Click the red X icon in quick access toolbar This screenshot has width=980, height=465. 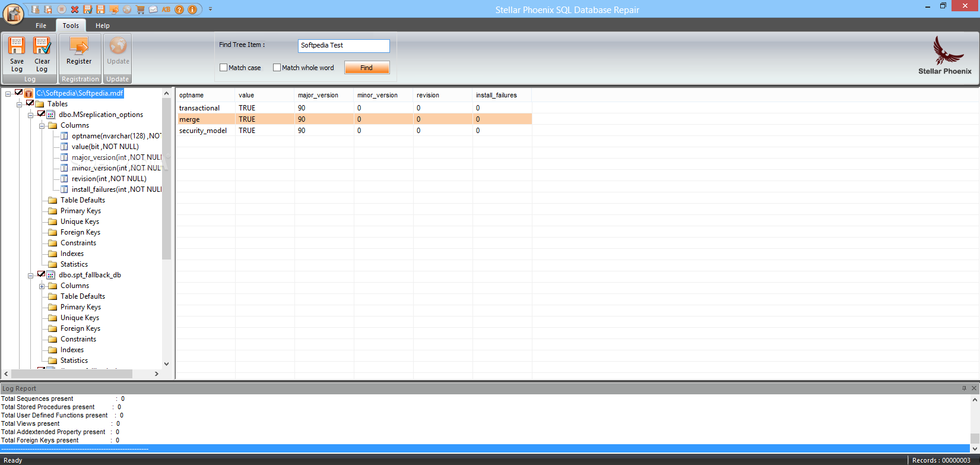pyautogui.click(x=75, y=10)
